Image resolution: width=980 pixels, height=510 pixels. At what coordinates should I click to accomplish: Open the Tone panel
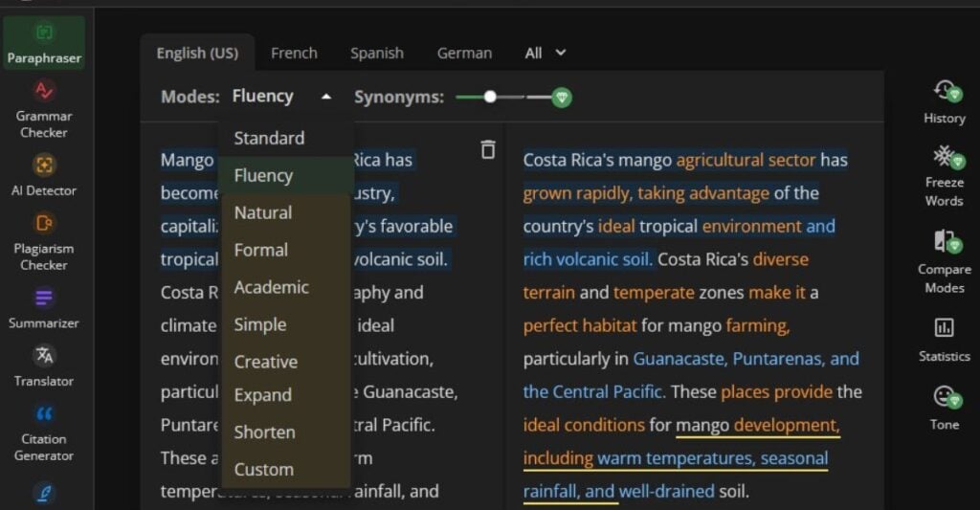(x=944, y=408)
